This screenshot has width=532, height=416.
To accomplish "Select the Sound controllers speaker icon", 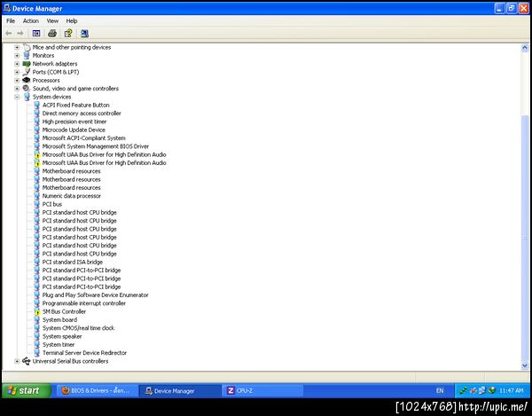I will [x=27, y=88].
